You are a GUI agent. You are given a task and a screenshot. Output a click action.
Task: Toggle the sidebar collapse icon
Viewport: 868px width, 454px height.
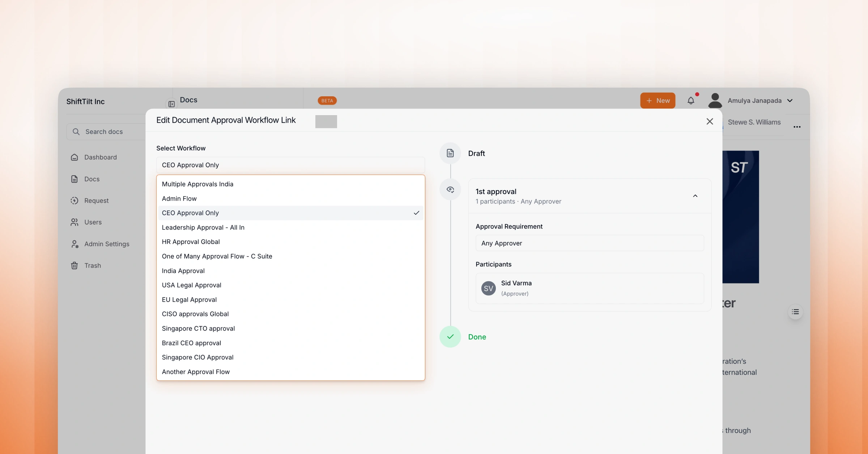(x=171, y=104)
